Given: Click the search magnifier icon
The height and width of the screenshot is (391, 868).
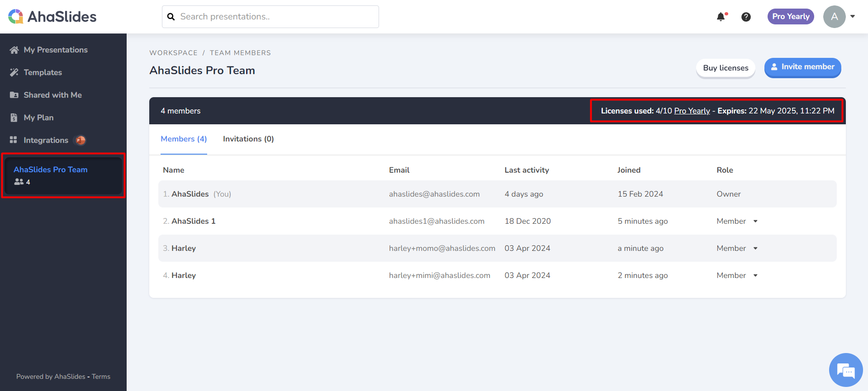Looking at the screenshot, I should tap(171, 17).
